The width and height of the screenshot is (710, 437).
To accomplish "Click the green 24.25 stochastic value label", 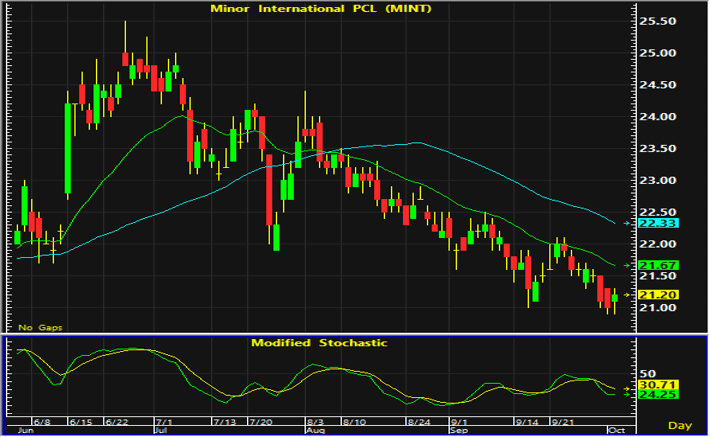I will (658, 395).
